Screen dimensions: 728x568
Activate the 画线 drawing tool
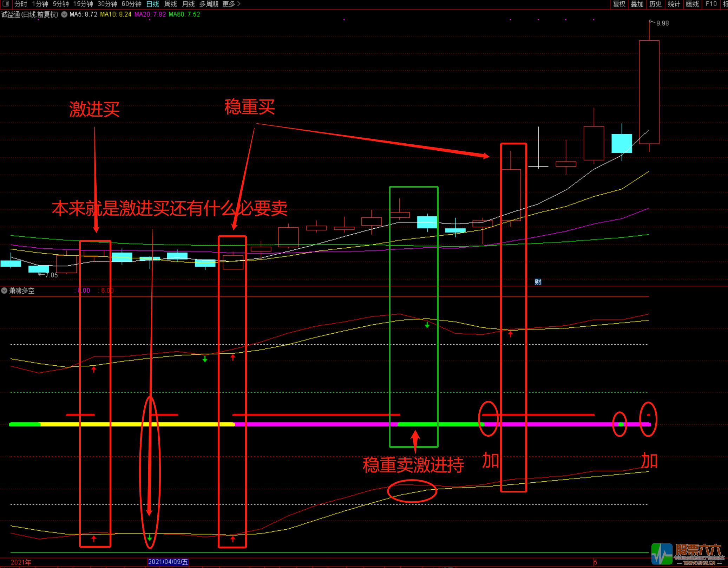click(692, 4)
